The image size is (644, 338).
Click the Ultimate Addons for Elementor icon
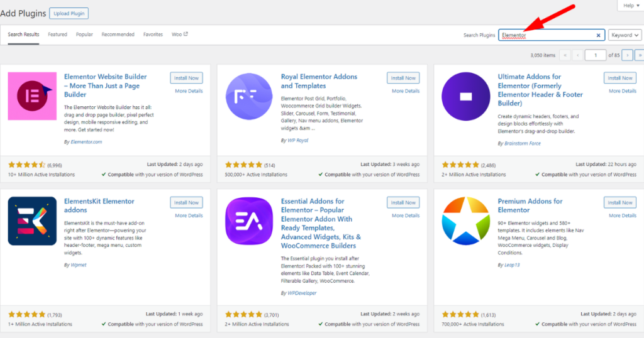[x=466, y=96]
